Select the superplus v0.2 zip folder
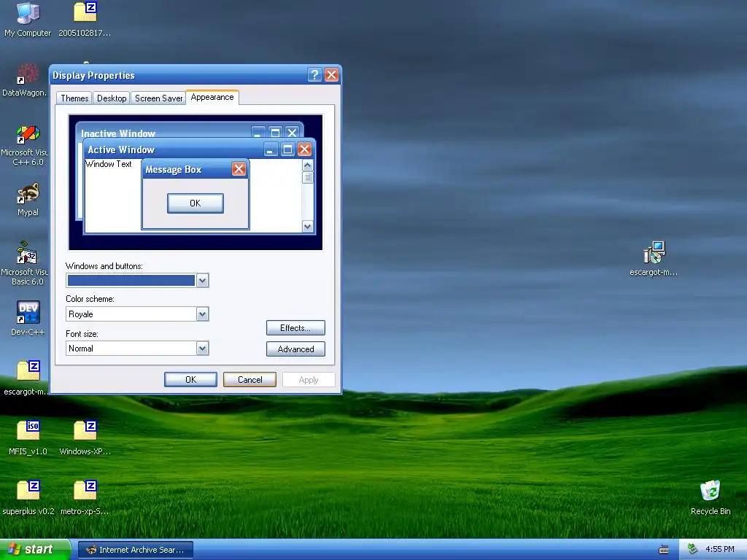Image resolution: width=747 pixels, height=560 pixels. coord(28,497)
